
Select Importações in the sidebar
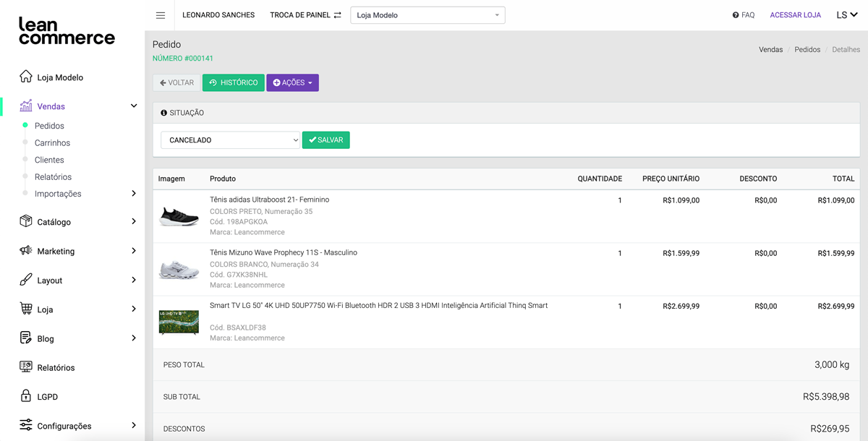(58, 194)
